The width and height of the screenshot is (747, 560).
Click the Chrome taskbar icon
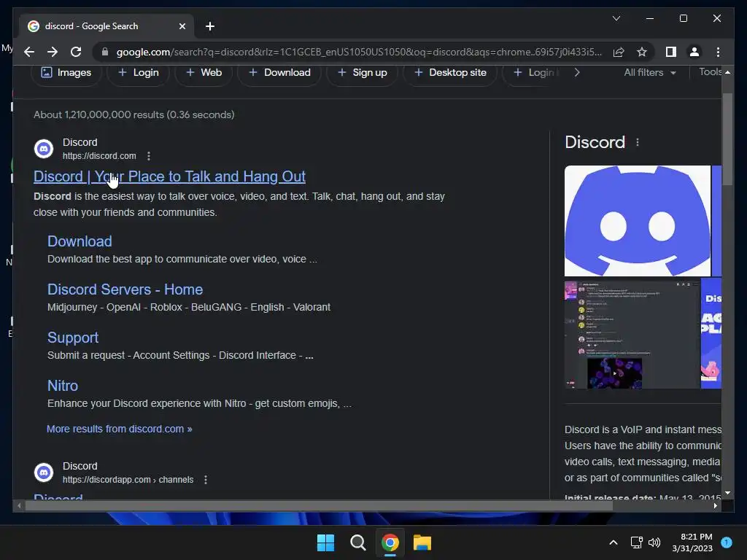tap(390, 542)
